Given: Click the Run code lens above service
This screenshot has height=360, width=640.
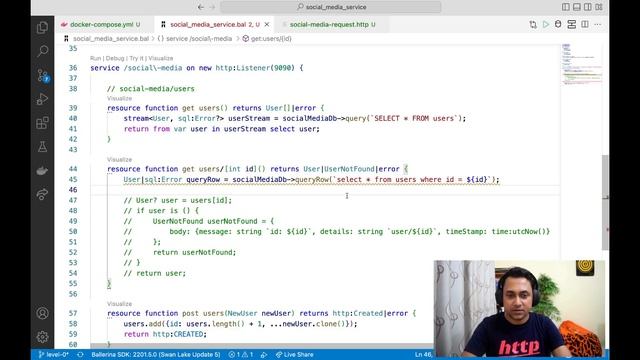Looking at the screenshot, I should point(95,58).
